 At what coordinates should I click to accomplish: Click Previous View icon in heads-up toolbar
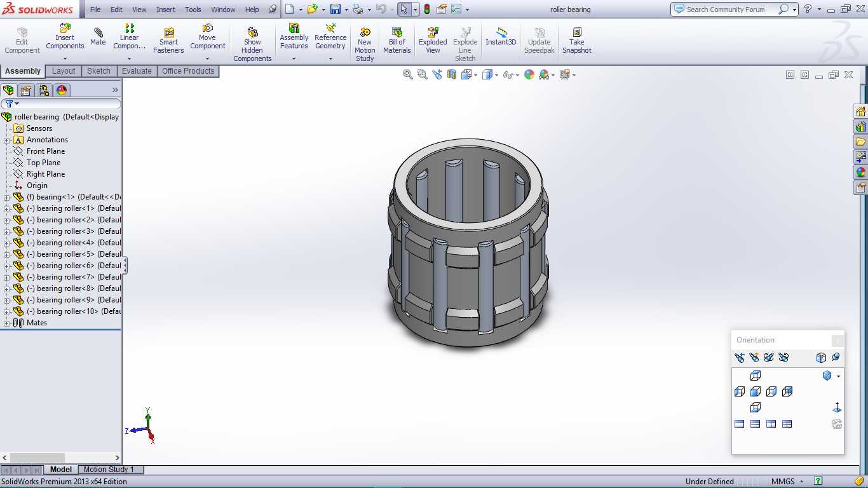coord(437,74)
